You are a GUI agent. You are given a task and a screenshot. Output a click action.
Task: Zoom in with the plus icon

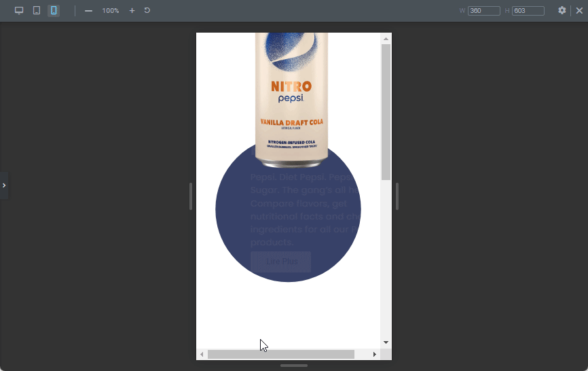132,10
